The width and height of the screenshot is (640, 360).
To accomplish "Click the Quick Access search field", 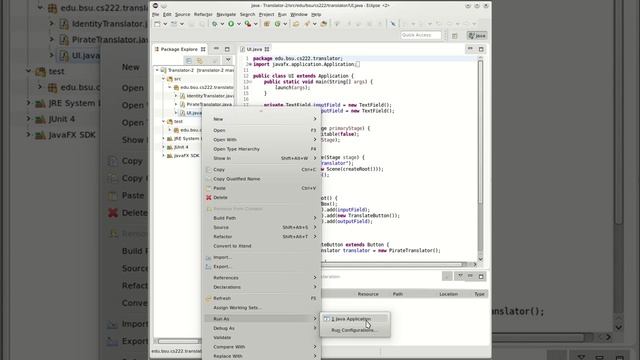I will coord(421,36).
